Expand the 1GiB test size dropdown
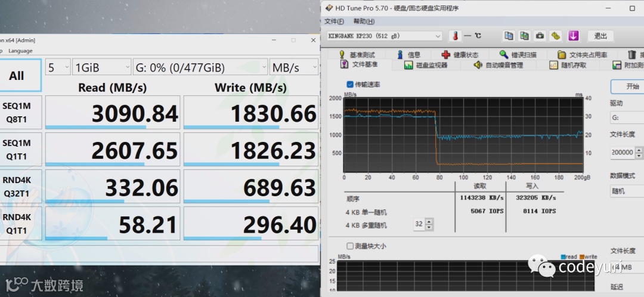 (101, 67)
